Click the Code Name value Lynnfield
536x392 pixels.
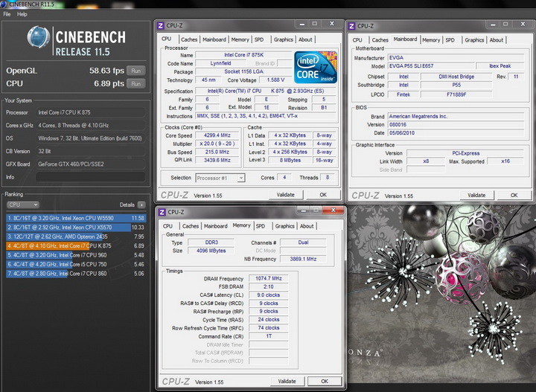[220, 63]
